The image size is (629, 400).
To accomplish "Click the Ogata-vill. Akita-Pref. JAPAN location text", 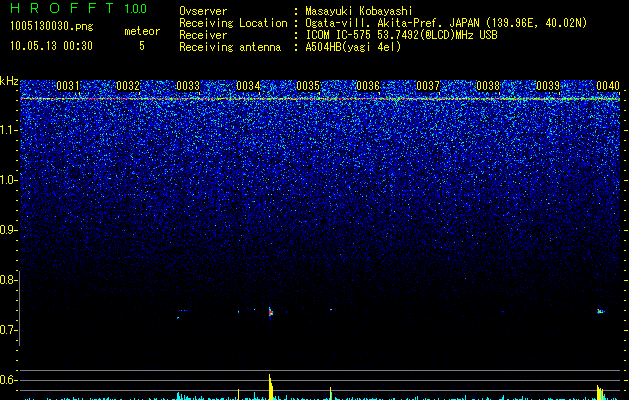I will [x=446, y=23].
